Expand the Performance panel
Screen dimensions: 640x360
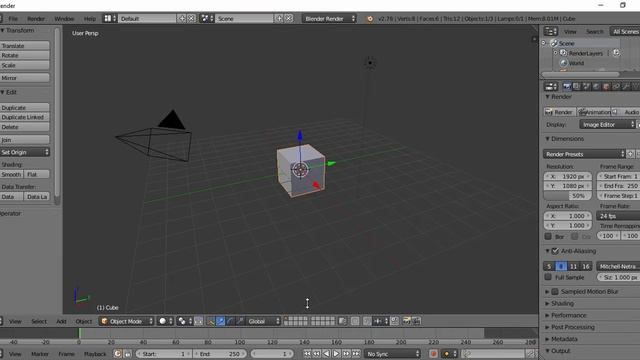[x=568, y=315]
